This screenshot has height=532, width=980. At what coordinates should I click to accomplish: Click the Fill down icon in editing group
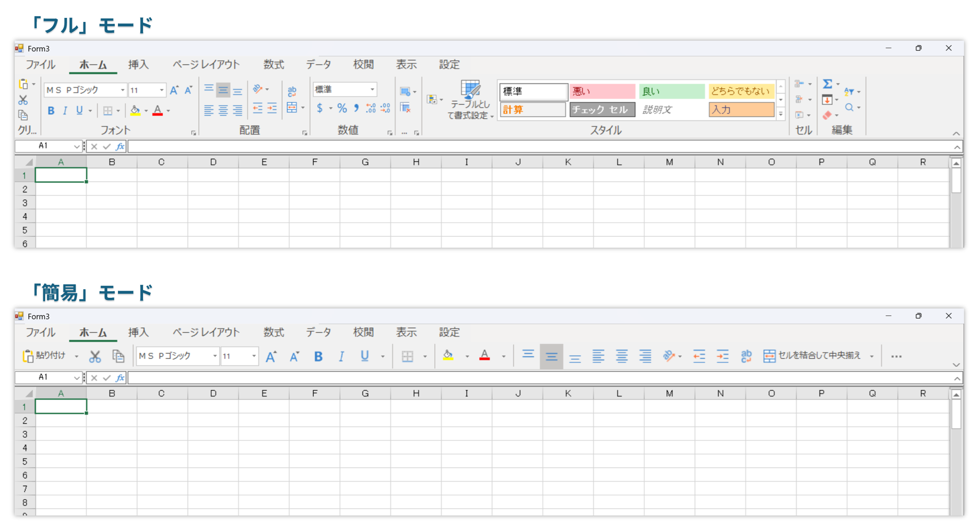coord(828,100)
